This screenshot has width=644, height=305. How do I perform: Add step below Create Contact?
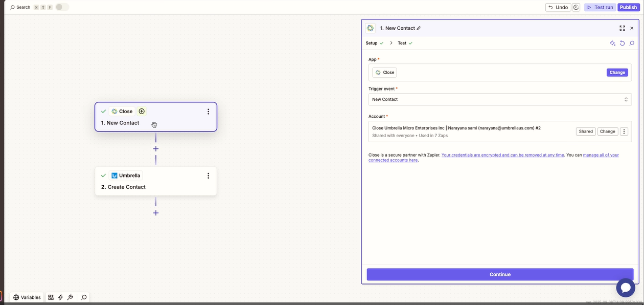156,213
